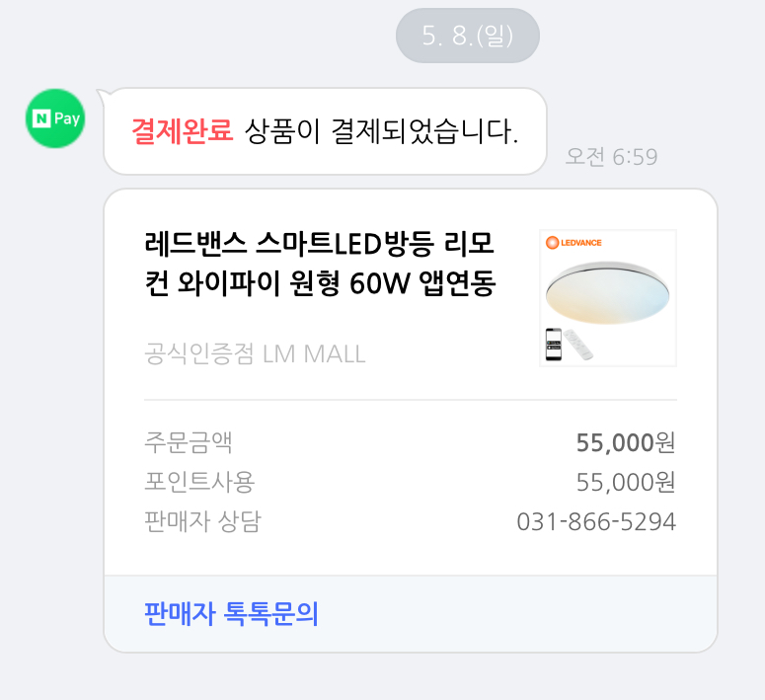Viewport: 765px width, 700px height.
Task: Click the red 결제완료 status text
Action: pyautogui.click(x=182, y=131)
